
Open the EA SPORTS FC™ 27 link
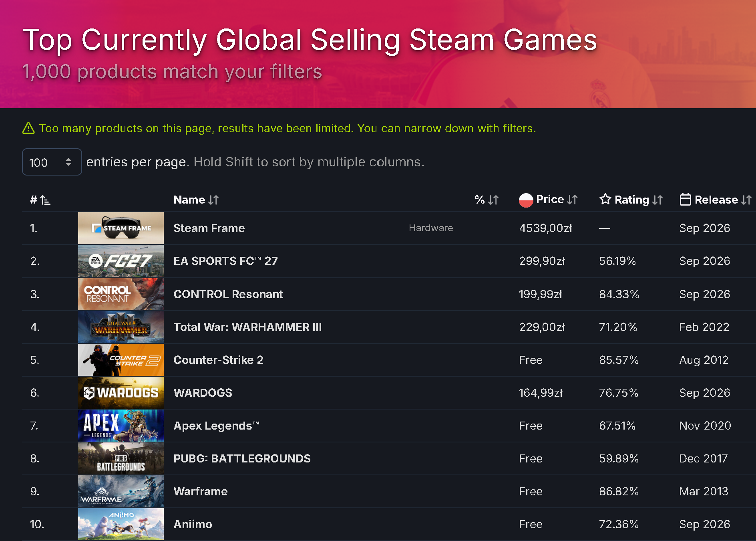point(225,261)
